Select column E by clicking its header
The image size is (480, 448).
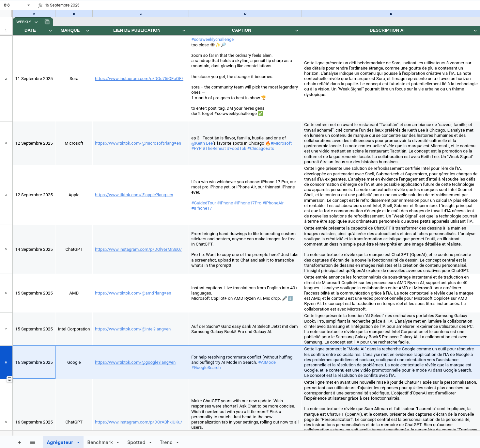coord(391,13)
